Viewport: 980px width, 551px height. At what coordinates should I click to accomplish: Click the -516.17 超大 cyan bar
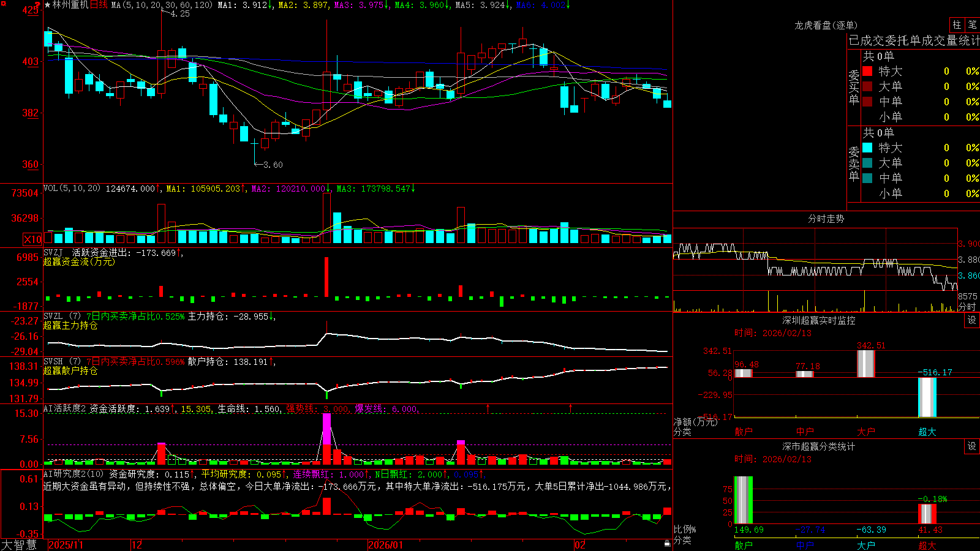click(x=927, y=397)
